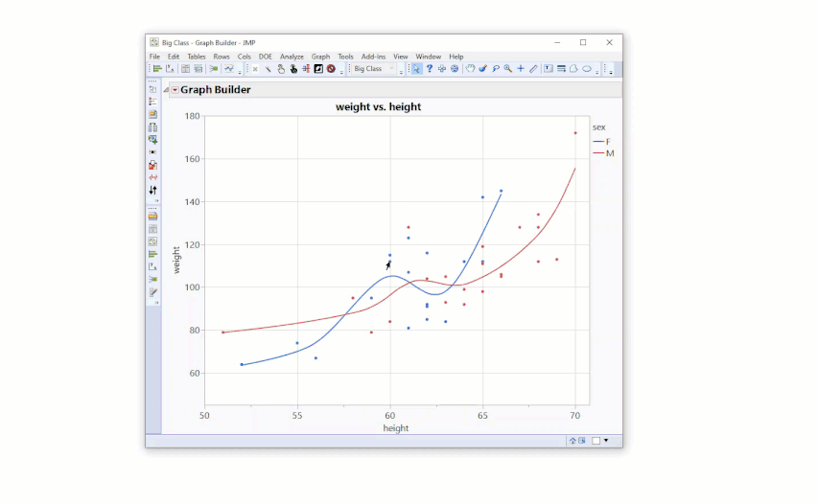This screenshot has width=818, height=504.
Task: Open the Add-Ins menu
Action: click(x=374, y=57)
